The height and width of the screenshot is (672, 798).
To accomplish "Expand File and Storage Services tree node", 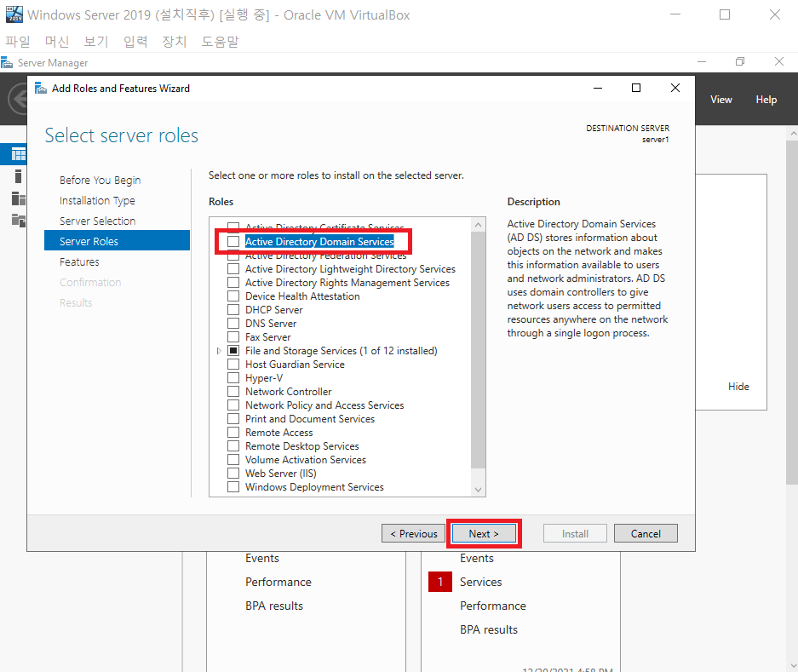I will 219,351.
